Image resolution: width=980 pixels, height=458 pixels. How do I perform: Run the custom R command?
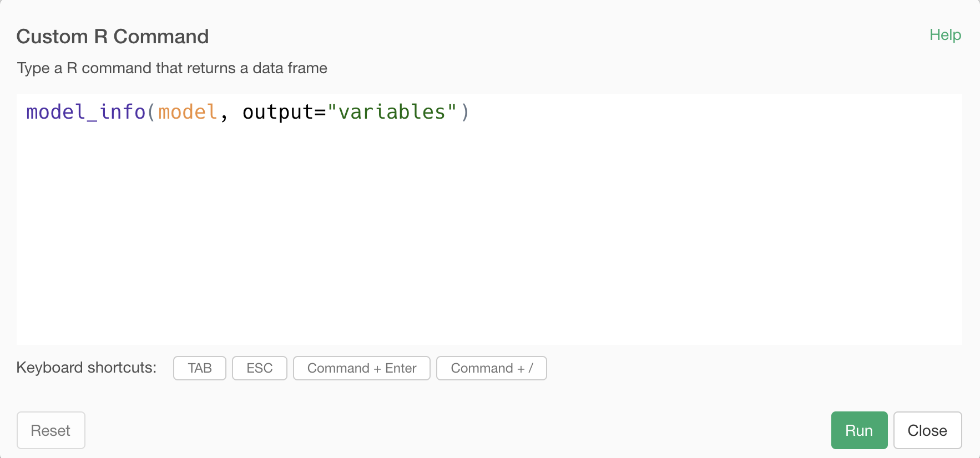click(859, 430)
